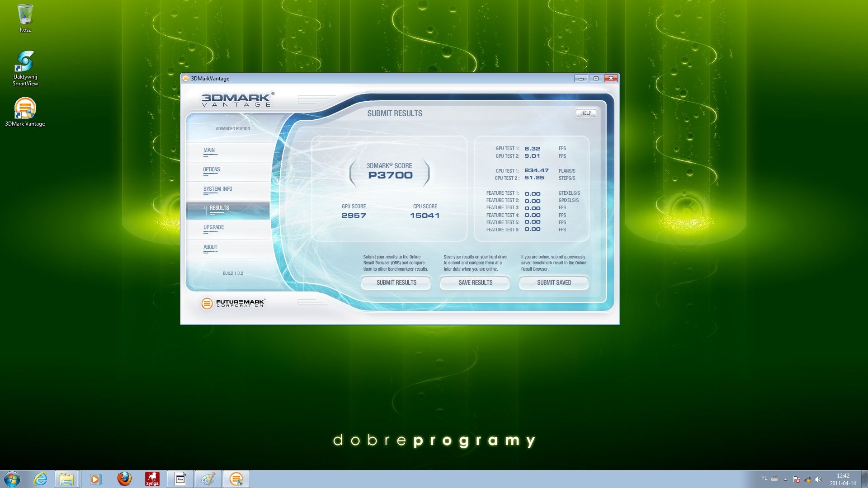
Task: Click the ADVANCED EDITION label
Action: [x=233, y=129]
